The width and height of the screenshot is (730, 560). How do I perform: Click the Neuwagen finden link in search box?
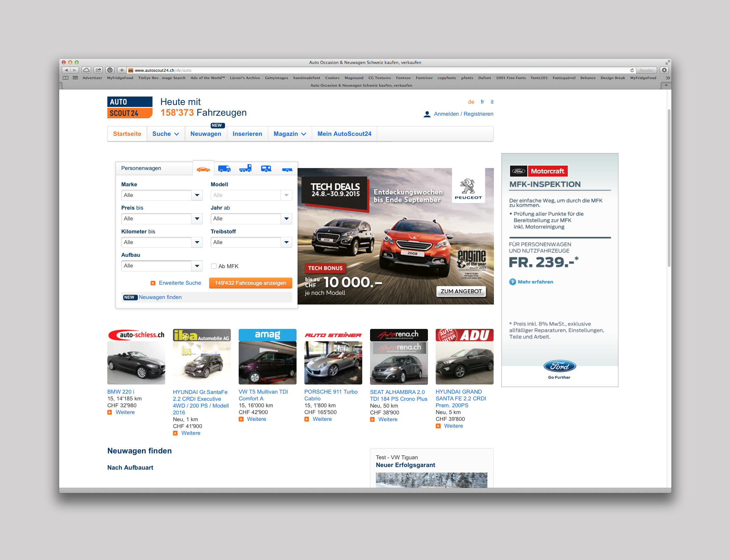tap(160, 297)
